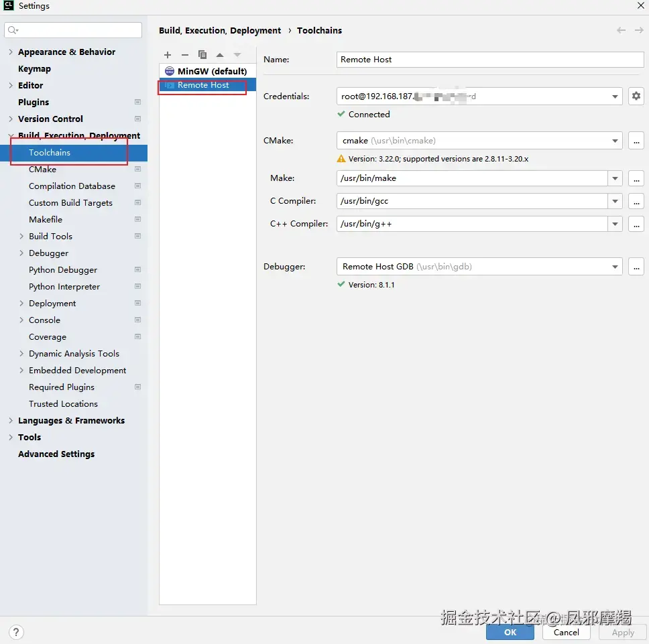This screenshot has width=649, height=644.
Task: Browse for C++ Compiler path
Action: (x=636, y=224)
